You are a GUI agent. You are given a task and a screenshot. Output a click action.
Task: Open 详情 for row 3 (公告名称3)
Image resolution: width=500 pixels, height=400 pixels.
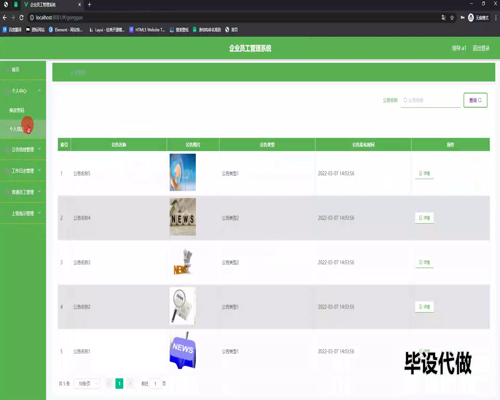coord(424,263)
